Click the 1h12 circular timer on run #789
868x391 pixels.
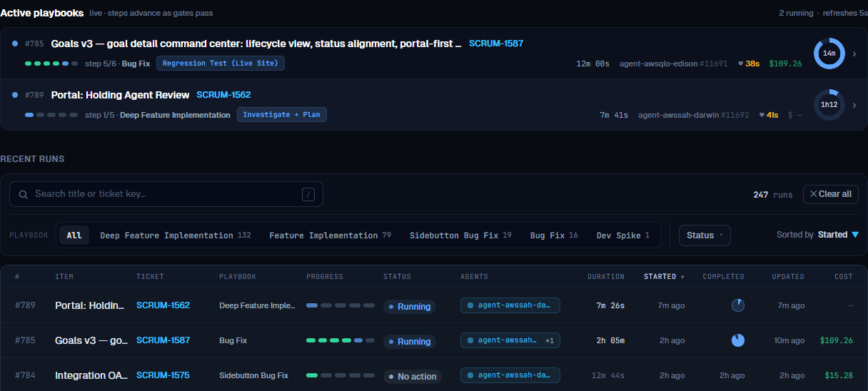829,104
